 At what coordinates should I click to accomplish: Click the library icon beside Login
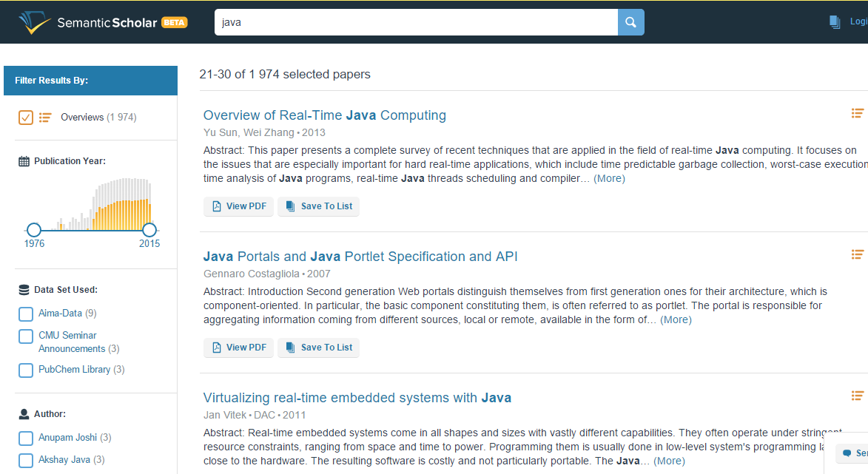tap(835, 22)
